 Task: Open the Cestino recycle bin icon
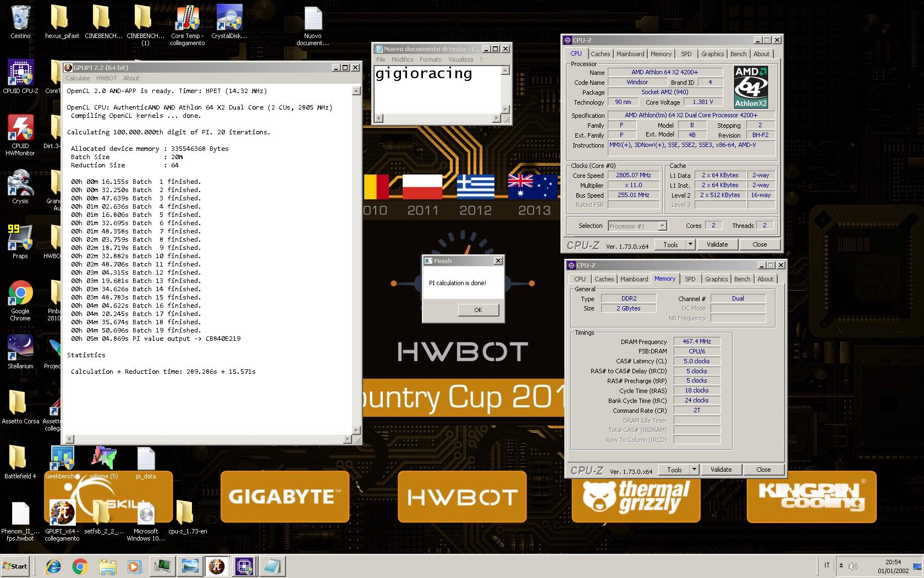pyautogui.click(x=20, y=22)
